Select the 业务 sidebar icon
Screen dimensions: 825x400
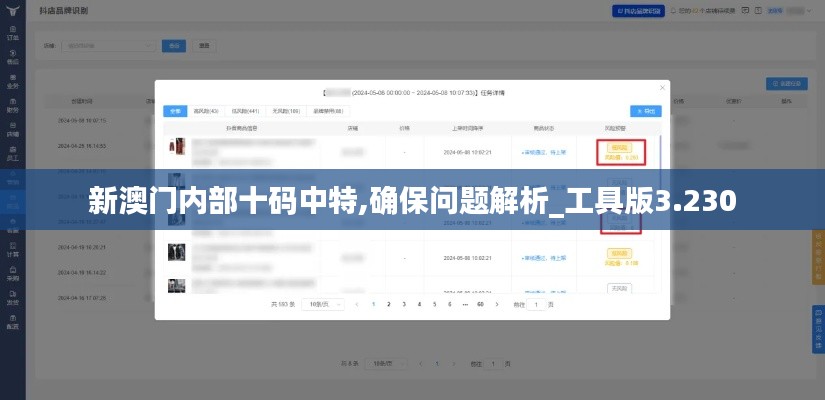(13, 81)
